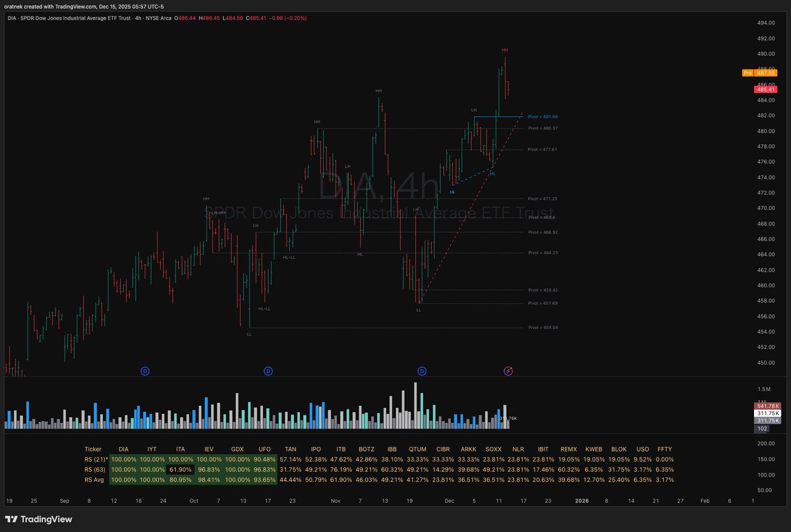
Task: Click the FFTY column header in the table
Action: [664, 448]
